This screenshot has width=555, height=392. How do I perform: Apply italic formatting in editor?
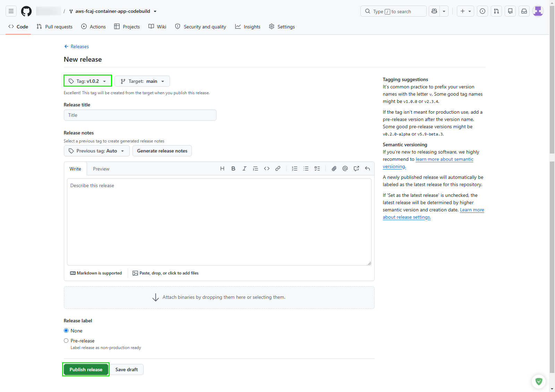pos(245,168)
